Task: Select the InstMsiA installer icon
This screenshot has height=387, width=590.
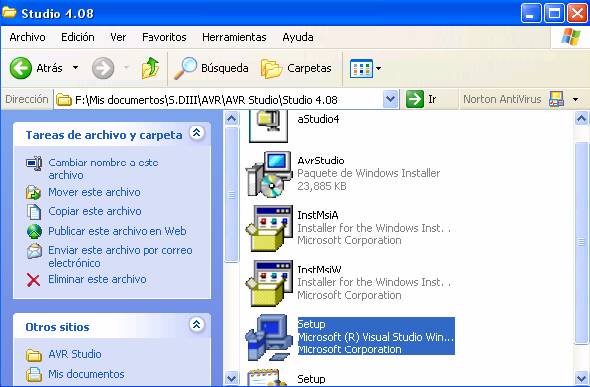Action: [x=269, y=228]
